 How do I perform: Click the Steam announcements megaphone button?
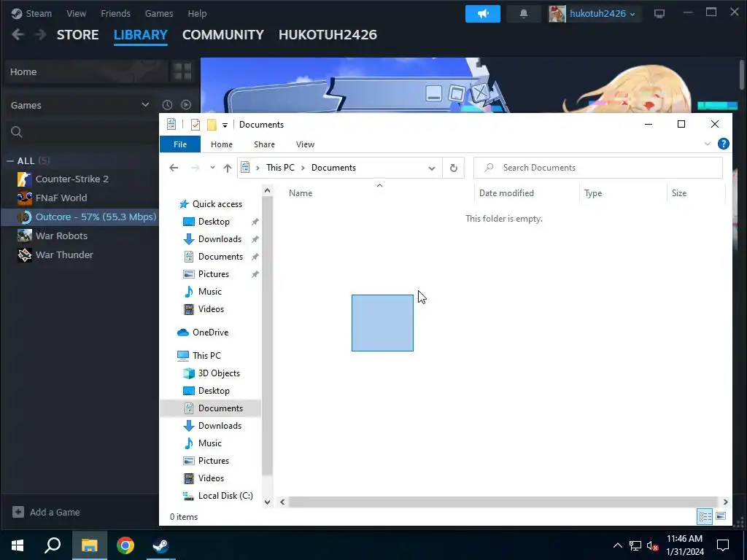(483, 14)
